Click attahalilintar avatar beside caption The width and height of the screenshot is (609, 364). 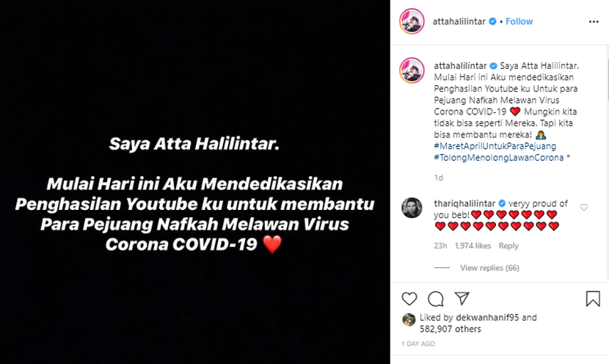(412, 70)
